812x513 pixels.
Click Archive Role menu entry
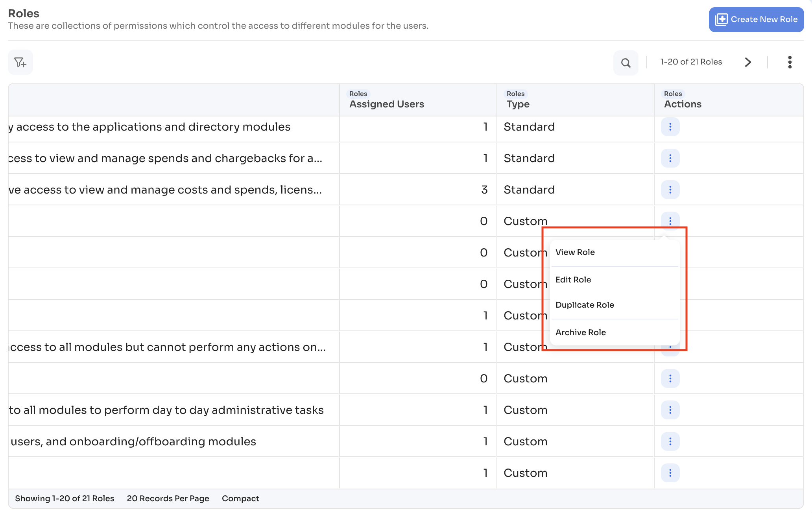point(580,332)
